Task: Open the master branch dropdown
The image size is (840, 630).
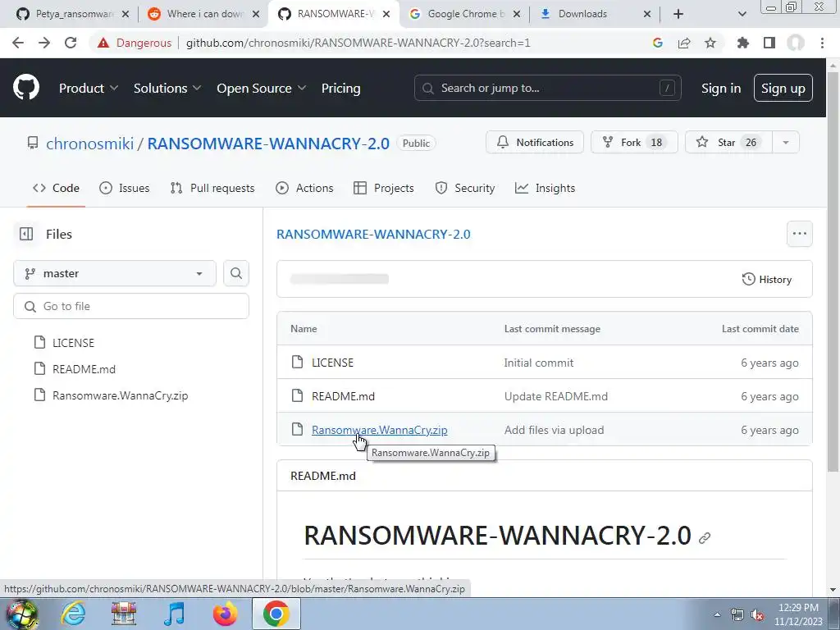Action: click(115, 273)
